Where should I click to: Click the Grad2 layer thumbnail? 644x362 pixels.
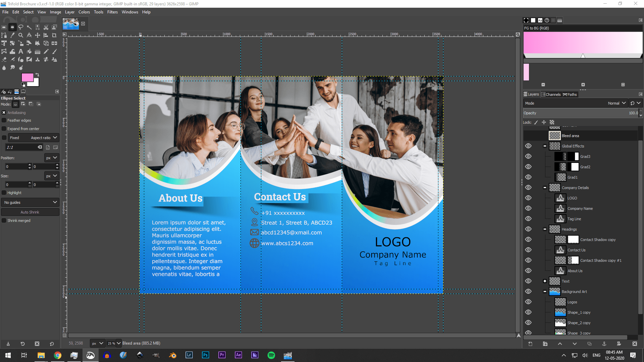coord(560,167)
